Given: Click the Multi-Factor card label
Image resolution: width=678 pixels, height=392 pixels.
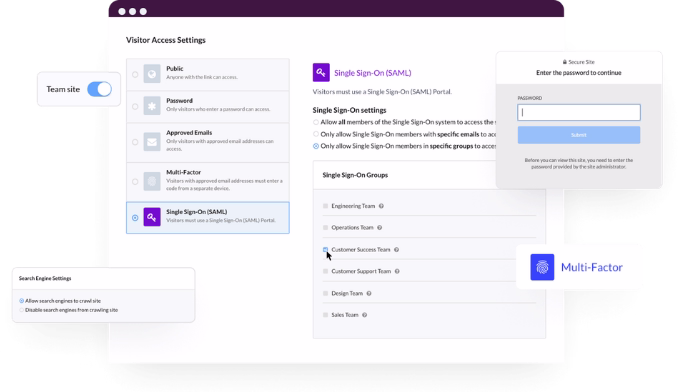Looking at the screenshot, I should coord(592,268).
